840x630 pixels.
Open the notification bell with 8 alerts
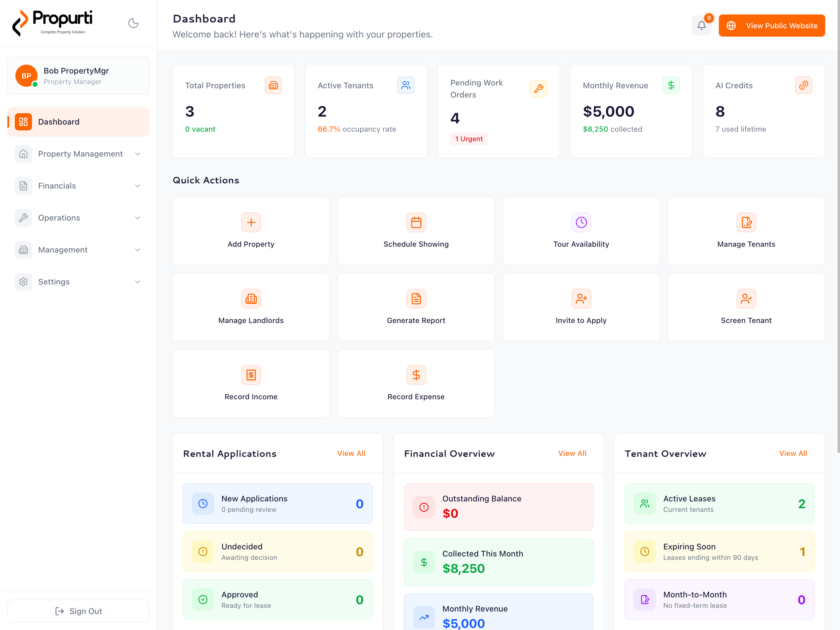702,26
